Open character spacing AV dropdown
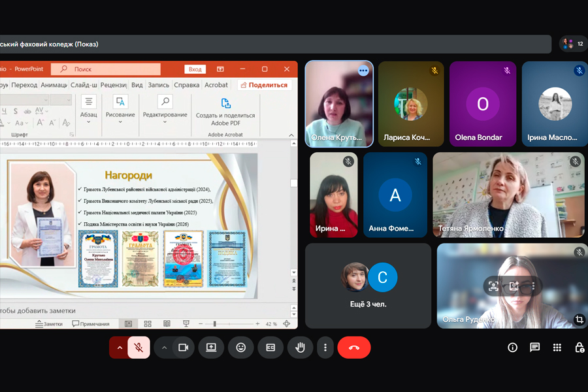 [41, 111]
